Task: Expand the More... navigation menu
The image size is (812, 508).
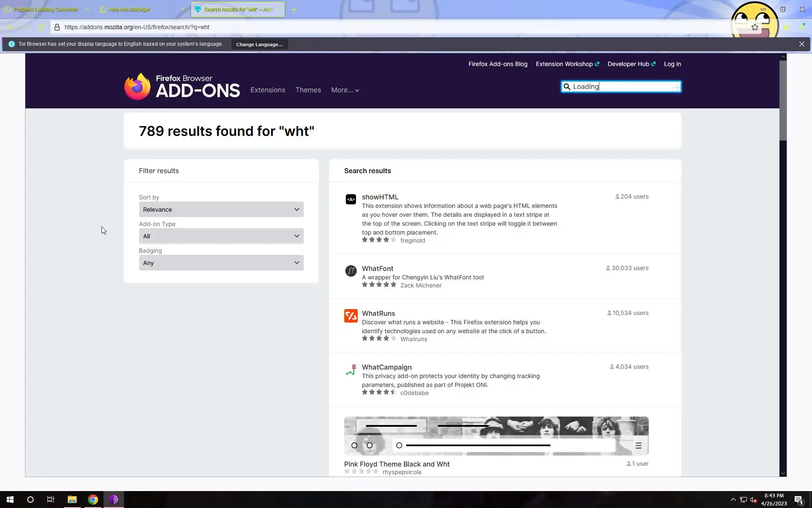Action: click(x=345, y=90)
